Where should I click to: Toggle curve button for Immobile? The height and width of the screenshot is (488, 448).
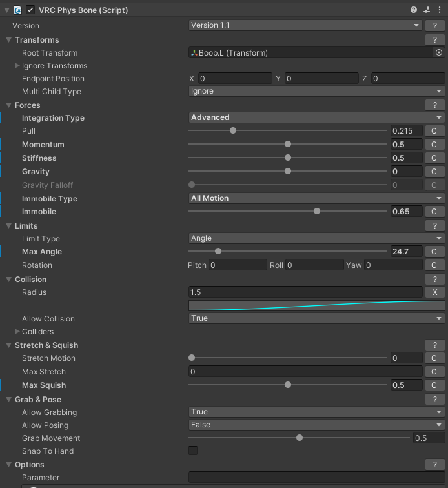[434, 212]
